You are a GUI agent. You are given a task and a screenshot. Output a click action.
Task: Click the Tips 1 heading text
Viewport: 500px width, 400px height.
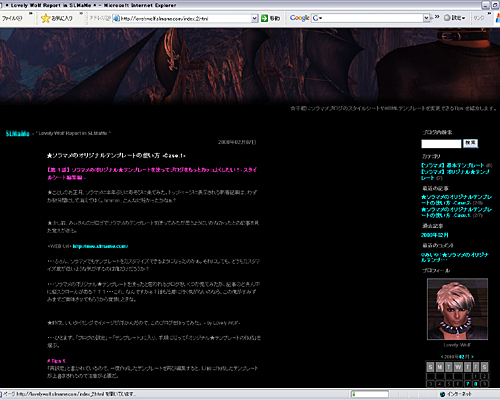[x=56, y=361]
